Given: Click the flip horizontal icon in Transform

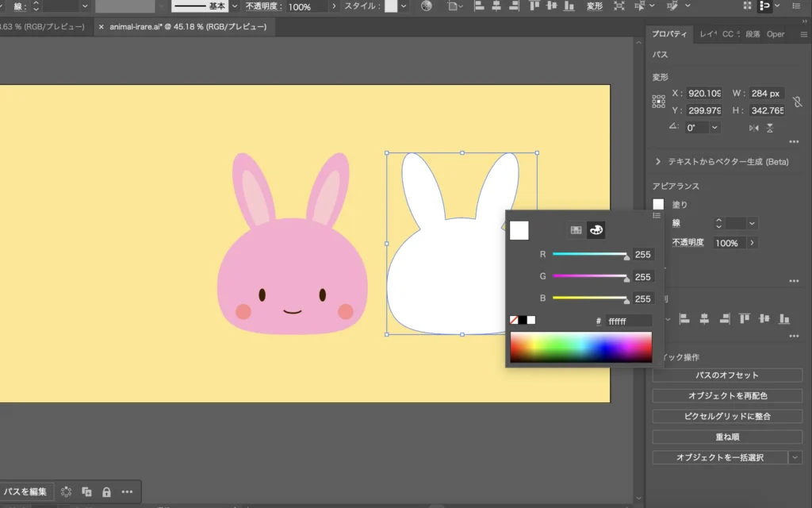Looking at the screenshot, I should tap(753, 128).
